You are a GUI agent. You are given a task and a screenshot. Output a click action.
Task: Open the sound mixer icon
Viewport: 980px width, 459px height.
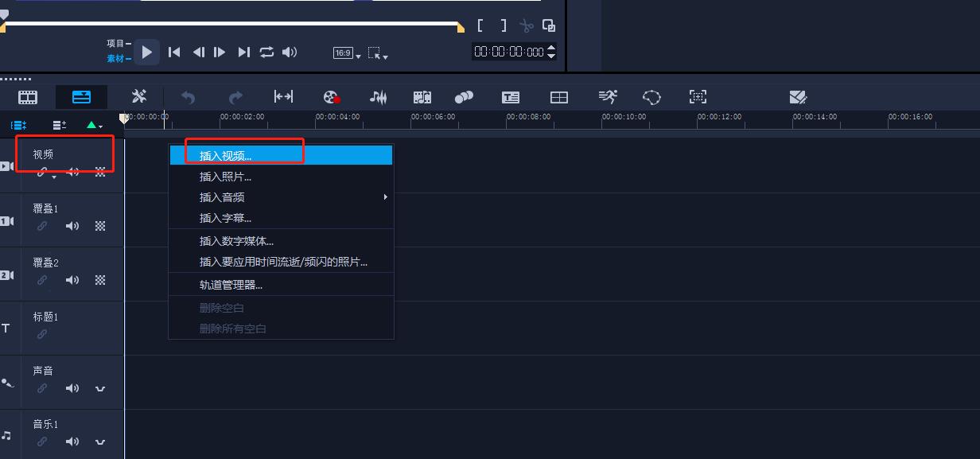tap(378, 97)
